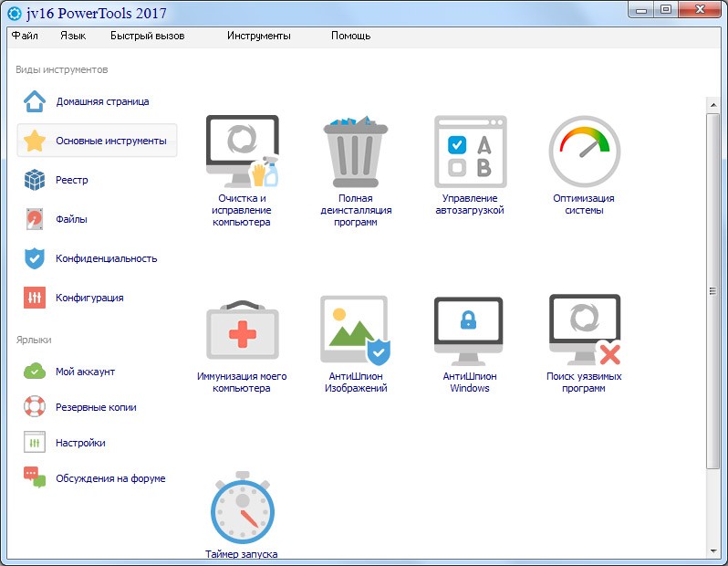Click the jv16 PowerTools title bar logo
The height and width of the screenshot is (566, 728).
(15, 13)
